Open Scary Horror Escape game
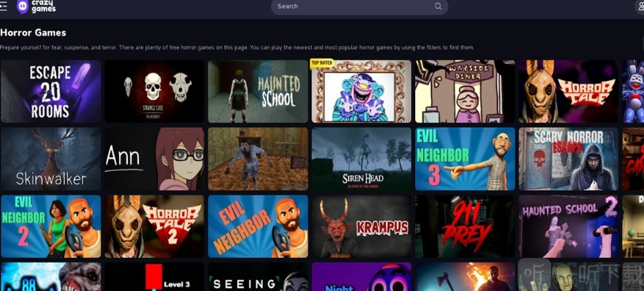This screenshot has width=644, height=291. [x=568, y=159]
